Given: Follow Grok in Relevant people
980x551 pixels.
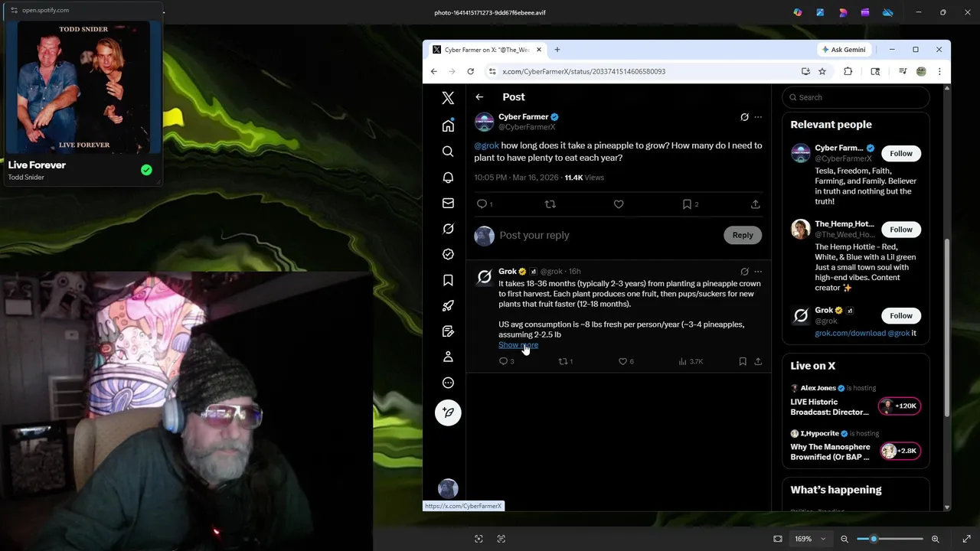Looking at the screenshot, I should [x=901, y=315].
